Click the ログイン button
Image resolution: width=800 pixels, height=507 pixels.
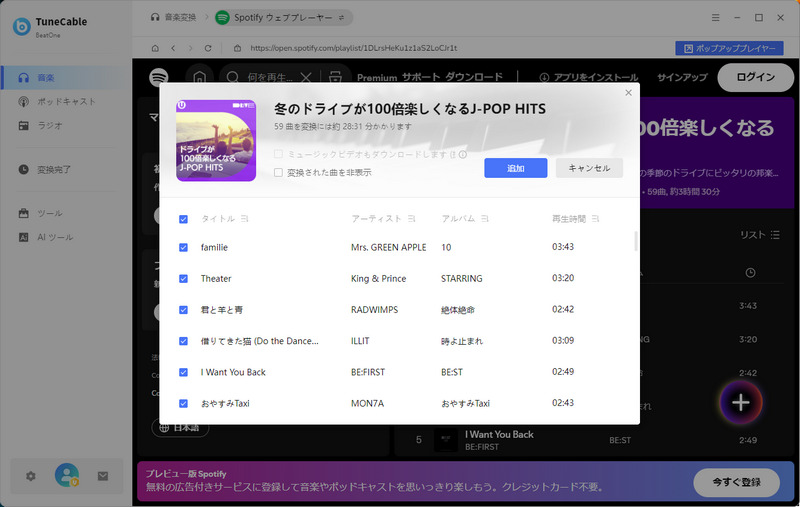point(756,77)
